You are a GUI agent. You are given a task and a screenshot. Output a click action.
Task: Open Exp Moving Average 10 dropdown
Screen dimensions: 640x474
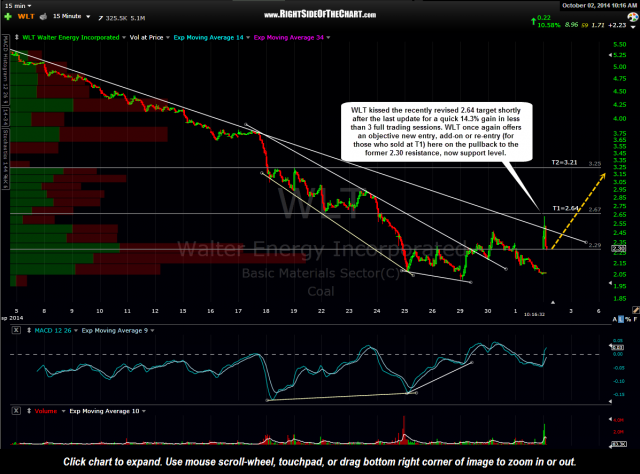[x=144, y=411]
